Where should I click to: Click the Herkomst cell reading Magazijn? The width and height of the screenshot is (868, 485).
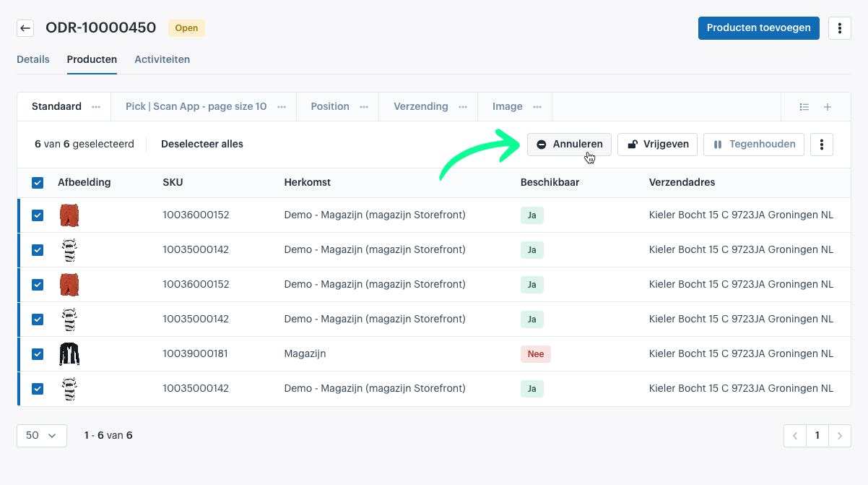(305, 354)
